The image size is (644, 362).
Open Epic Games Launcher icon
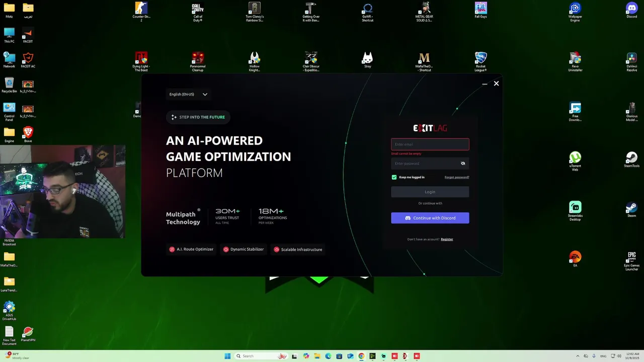click(632, 260)
